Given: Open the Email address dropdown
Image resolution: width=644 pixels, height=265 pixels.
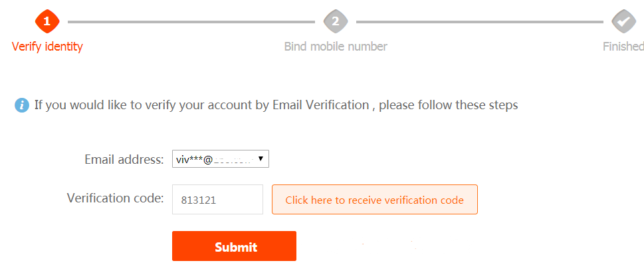Looking at the screenshot, I should pos(221,159).
